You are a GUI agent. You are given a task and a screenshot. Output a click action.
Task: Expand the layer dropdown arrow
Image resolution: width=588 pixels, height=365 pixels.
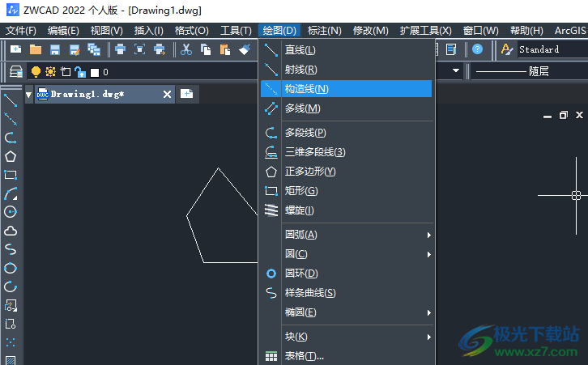[x=456, y=70]
